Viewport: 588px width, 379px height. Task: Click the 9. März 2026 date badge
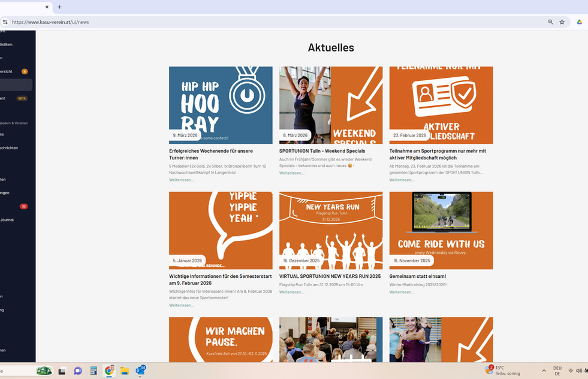[185, 135]
